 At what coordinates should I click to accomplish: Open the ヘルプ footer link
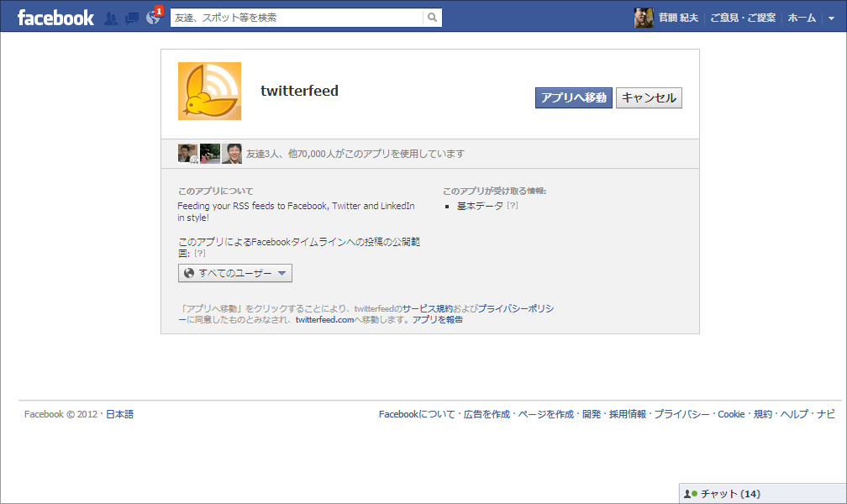pyautogui.click(x=794, y=414)
